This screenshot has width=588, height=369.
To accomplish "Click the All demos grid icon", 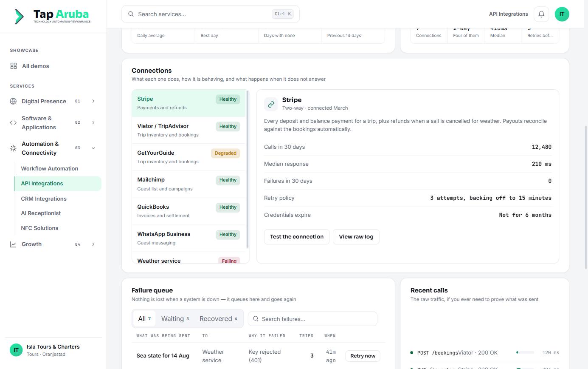I will [x=14, y=66].
